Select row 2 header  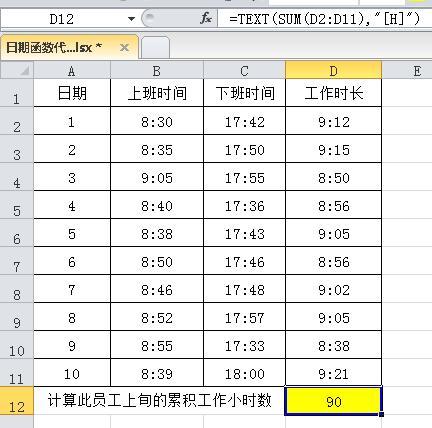coord(17,121)
